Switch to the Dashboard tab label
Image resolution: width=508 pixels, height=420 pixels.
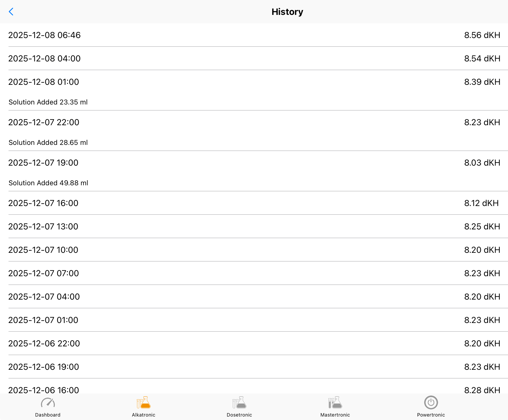(48, 415)
